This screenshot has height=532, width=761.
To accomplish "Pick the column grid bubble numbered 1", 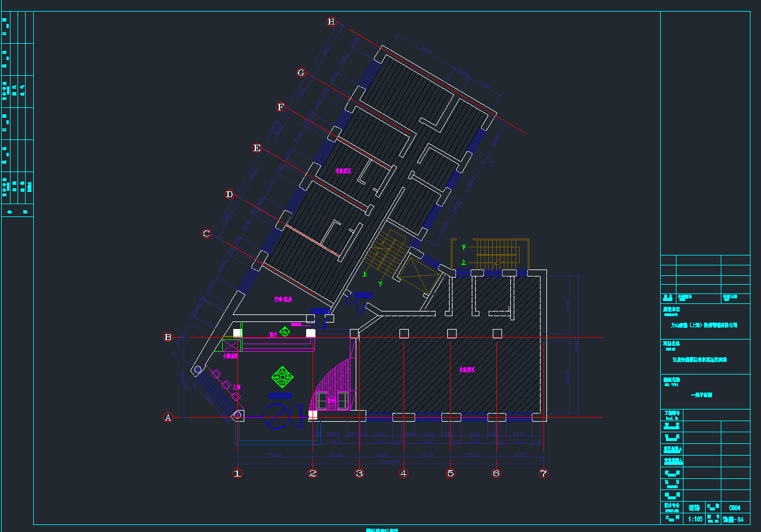I will point(237,474).
